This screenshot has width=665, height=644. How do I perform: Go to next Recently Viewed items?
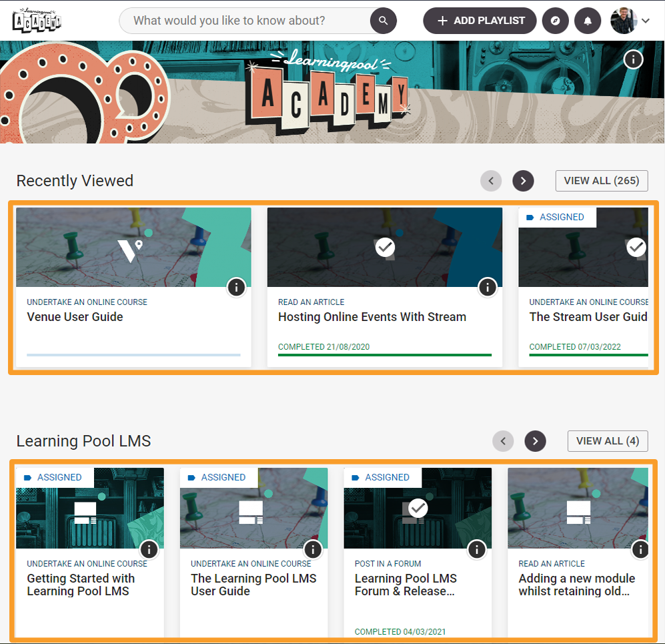point(523,181)
